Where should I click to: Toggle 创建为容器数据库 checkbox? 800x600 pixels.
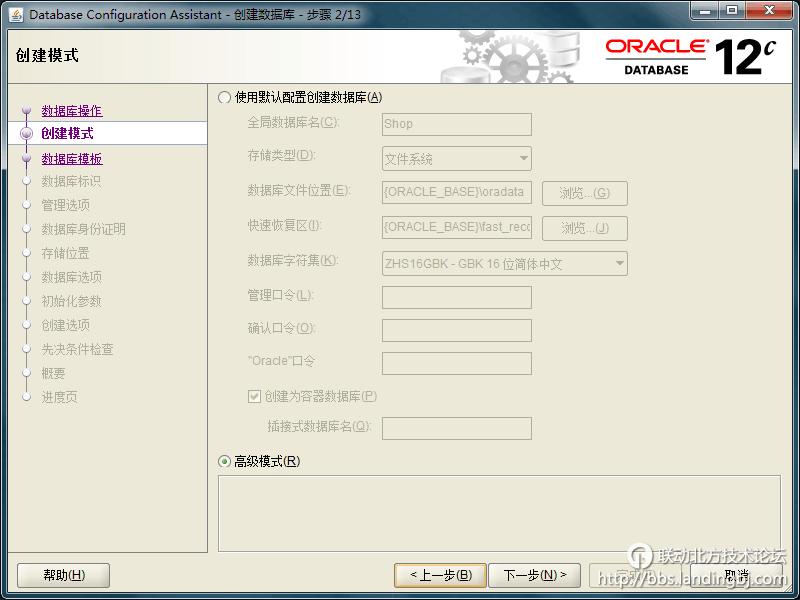tap(254, 396)
